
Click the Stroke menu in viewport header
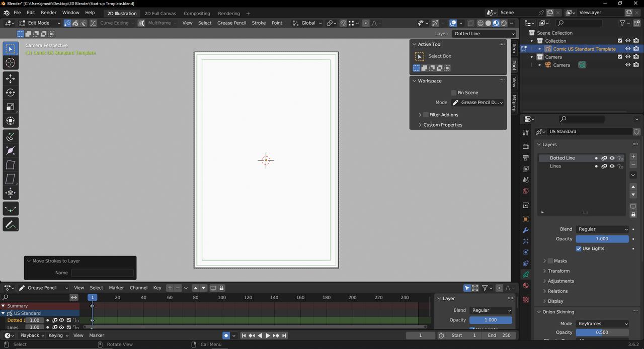(259, 23)
